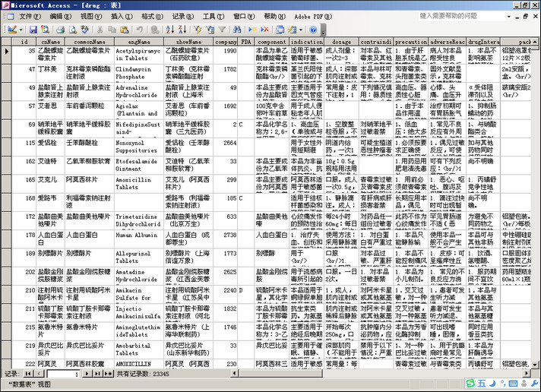Click cell 'Amoxicillin Tablets' in engName
This screenshot has height=392, width=541.
click(x=139, y=184)
